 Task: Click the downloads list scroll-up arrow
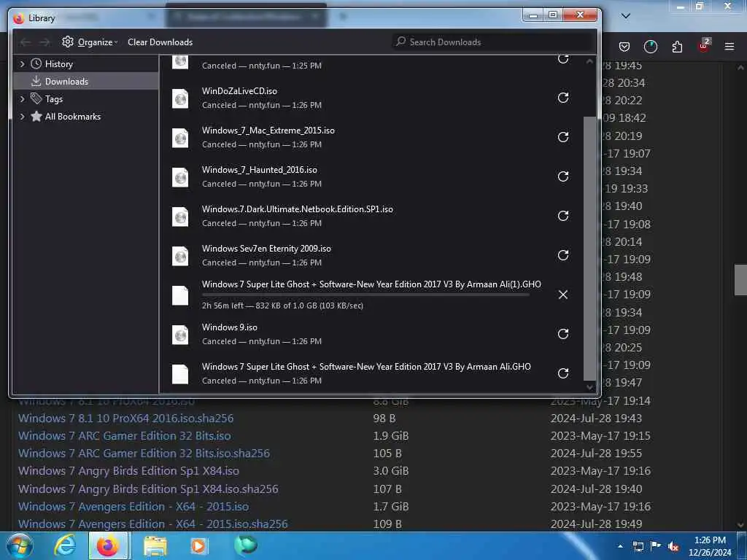[589, 61]
